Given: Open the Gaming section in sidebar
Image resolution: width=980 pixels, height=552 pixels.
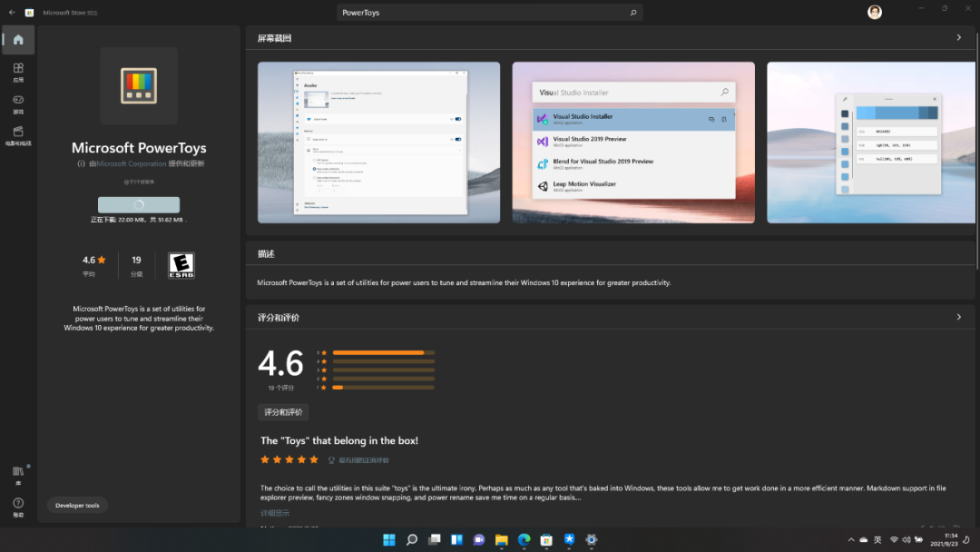Looking at the screenshot, I should pyautogui.click(x=18, y=103).
